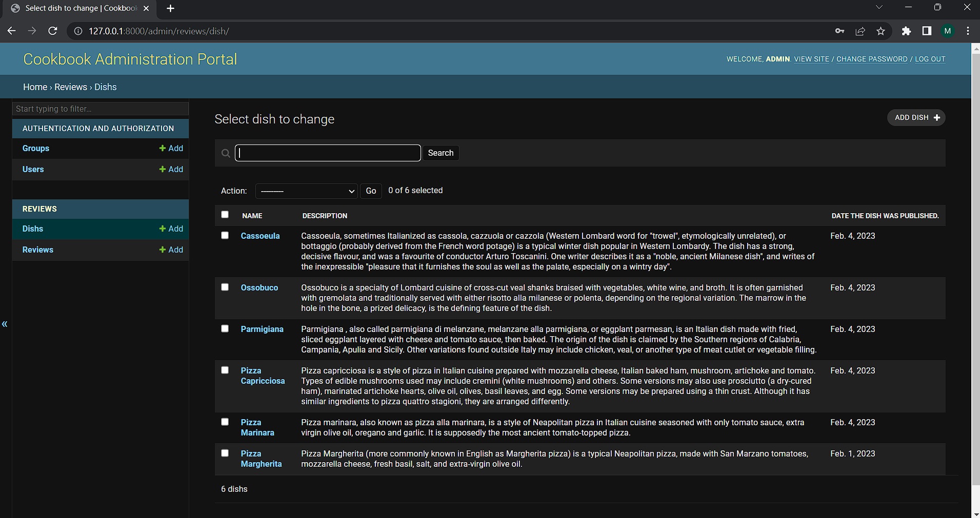Click the Add icon next to Reviews
Screen dimensions: 980x518
point(163,250)
